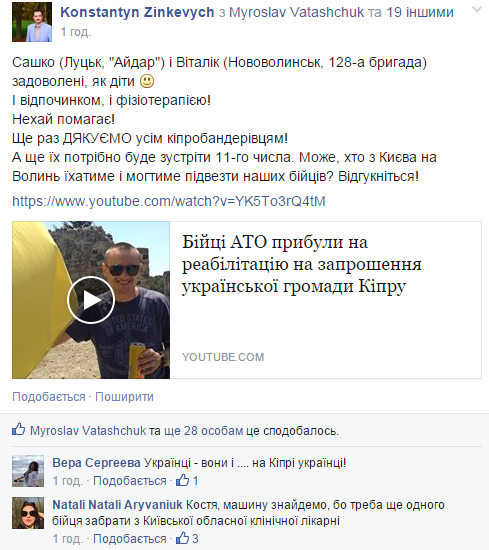This screenshot has width=489, height=550.
Task: Open Вера Сергеева's commenter avatar
Action: pos(28,471)
